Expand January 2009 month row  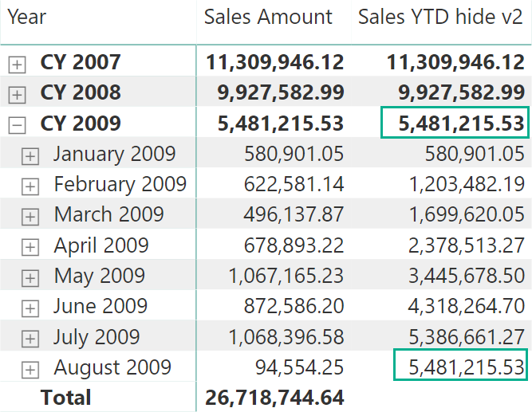pos(30,156)
